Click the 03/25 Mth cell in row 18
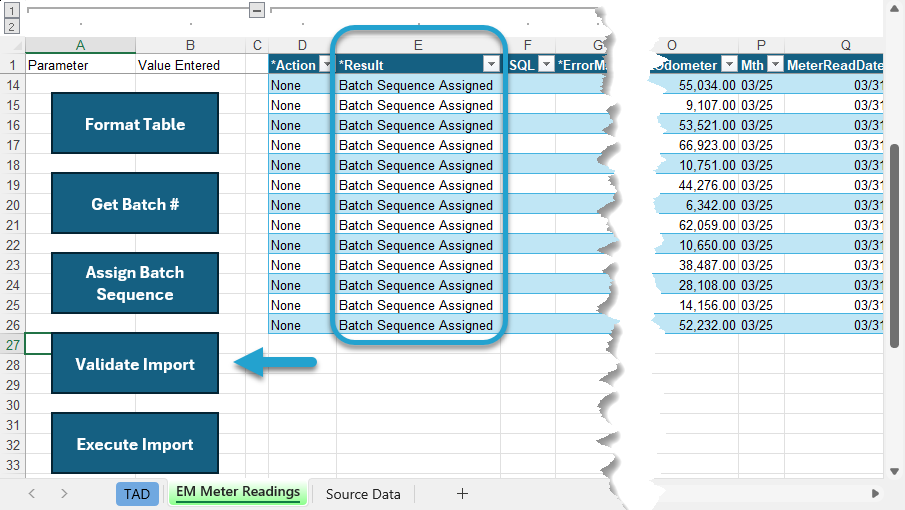This screenshot has width=905, height=510. point(761,166)
